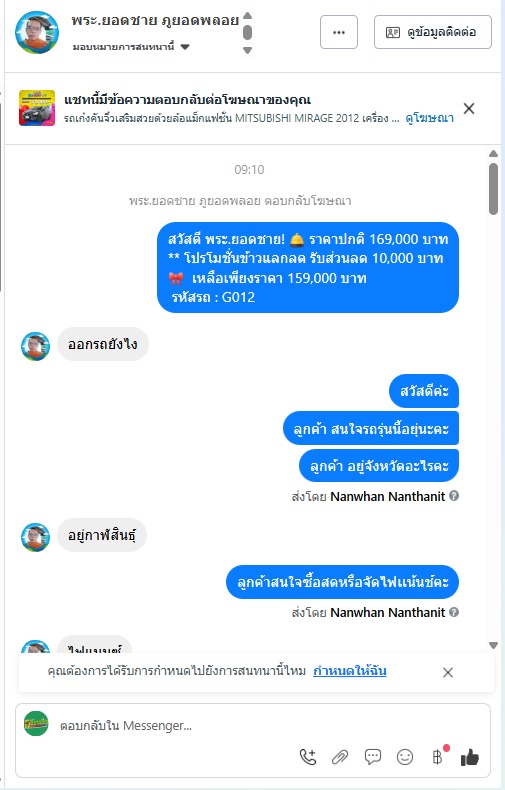
Task: Open the emoji picker smiley icon
Action: click(405, 757)
